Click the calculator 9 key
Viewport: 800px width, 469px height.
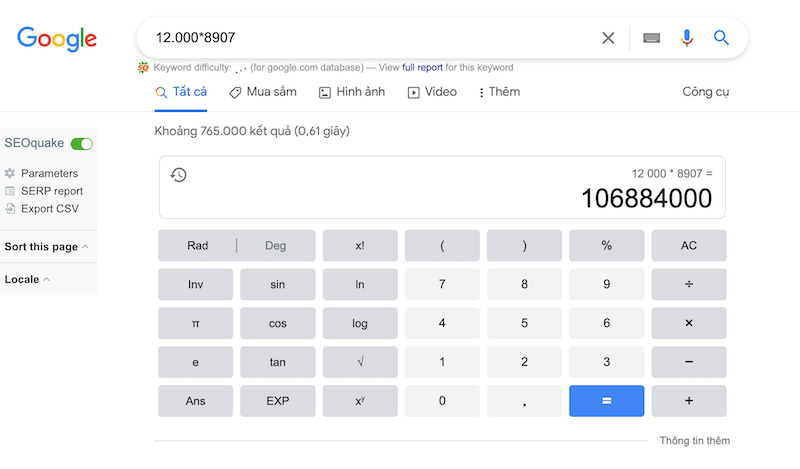[607, 284]
